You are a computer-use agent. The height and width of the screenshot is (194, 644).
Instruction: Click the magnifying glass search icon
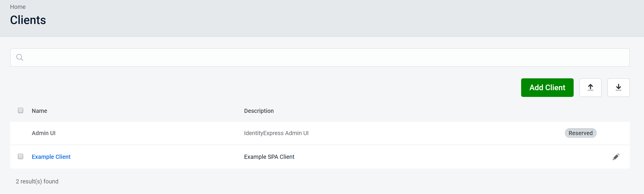(20, 57)
